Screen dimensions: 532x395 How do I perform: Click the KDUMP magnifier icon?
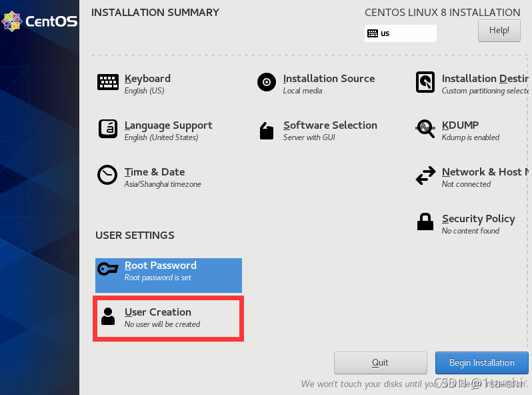point(425,129)
